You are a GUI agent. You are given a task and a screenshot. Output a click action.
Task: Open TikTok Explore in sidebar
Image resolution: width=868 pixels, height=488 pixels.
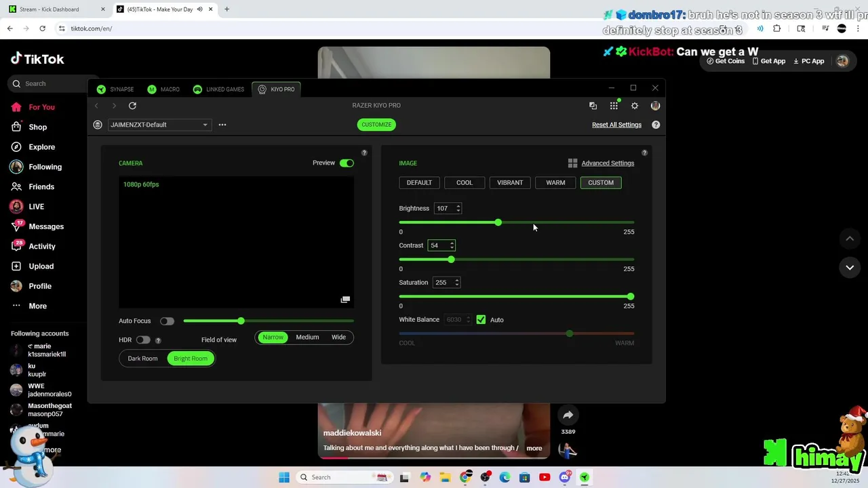tap(33, 147)
